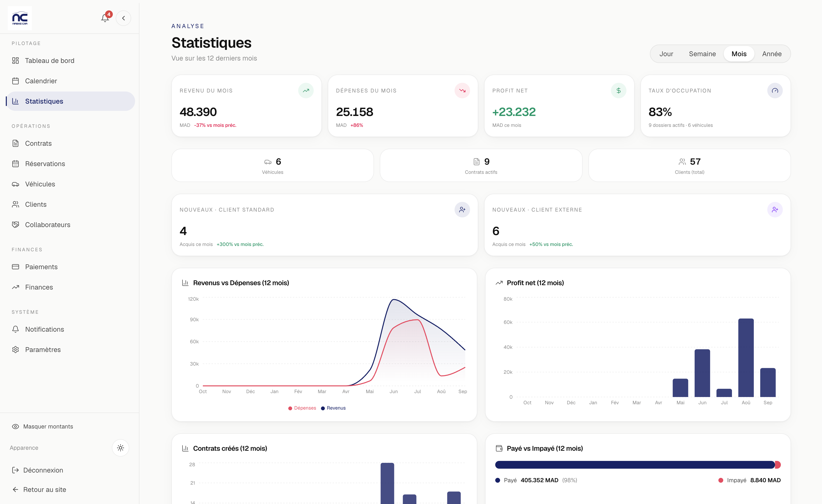The height and width of the screenshot is (504, 822).
Task: Click Déconnexion to log out
Action: click(x=37, y=470)
